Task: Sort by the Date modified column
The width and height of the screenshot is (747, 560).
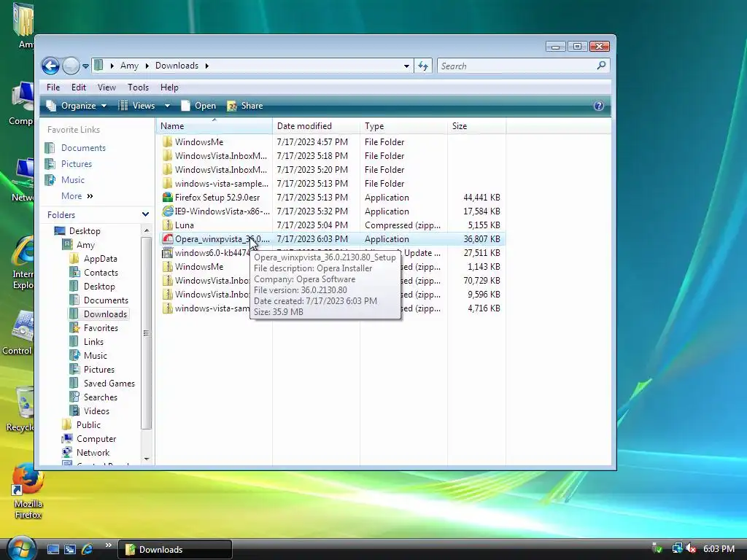Action: (x=316, y=125)
